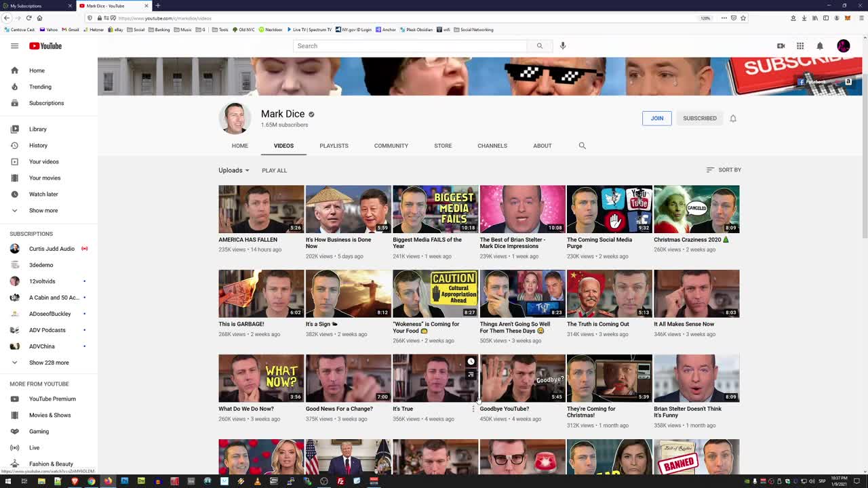Open the Windows Start menu

7,481
